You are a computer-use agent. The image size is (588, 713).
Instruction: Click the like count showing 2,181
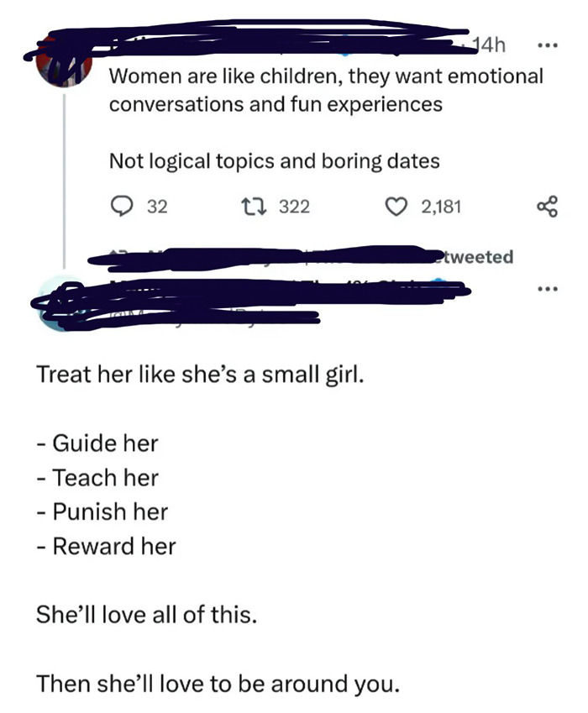438,206
